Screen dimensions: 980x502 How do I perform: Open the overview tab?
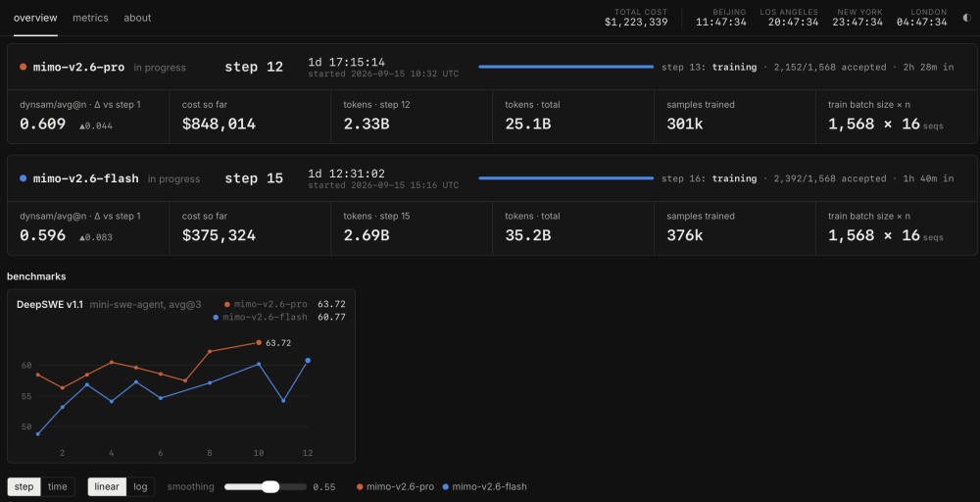35,18
